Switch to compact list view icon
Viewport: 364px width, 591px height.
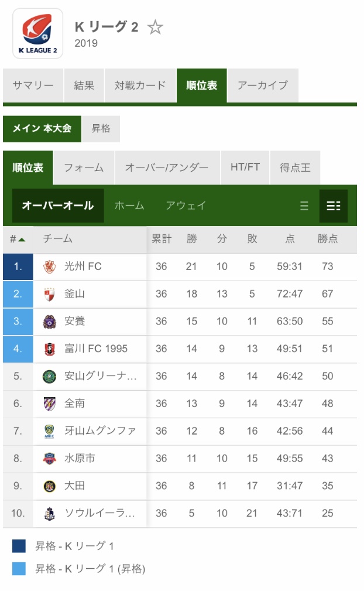304,206
